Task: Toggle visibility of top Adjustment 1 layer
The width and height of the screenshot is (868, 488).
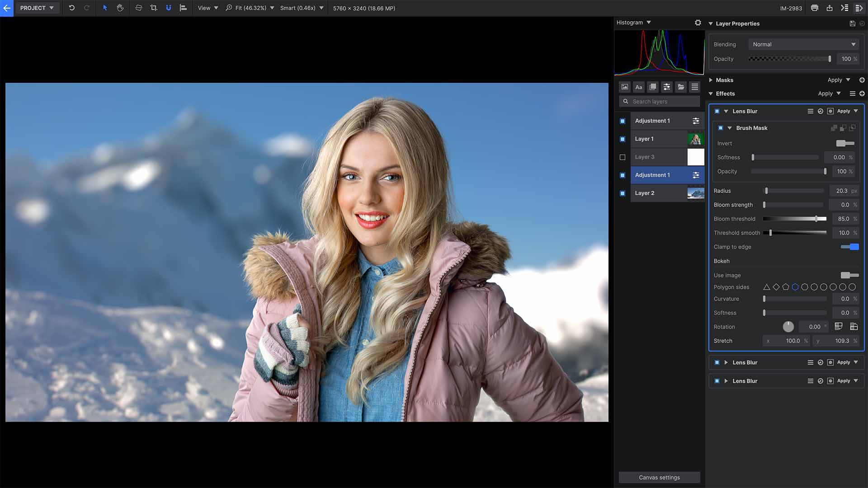Action: 623,121
